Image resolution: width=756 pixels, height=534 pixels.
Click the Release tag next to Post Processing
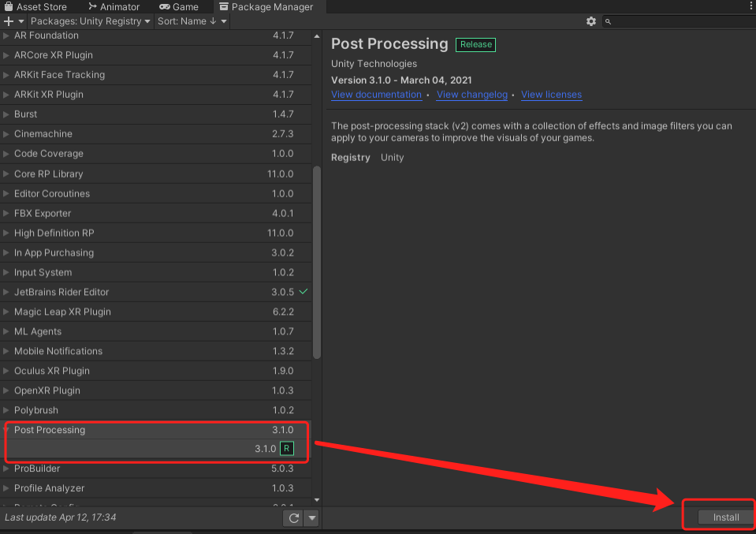[x=476, y=44]
